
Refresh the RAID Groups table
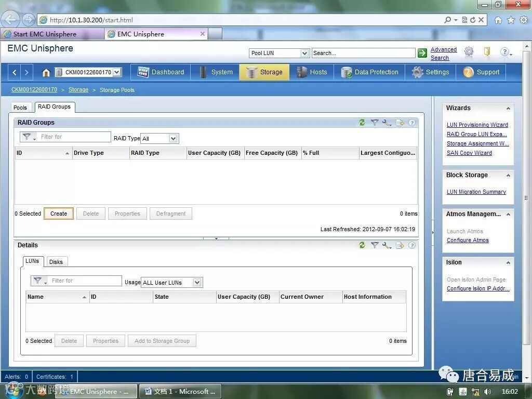click(362, 123)
